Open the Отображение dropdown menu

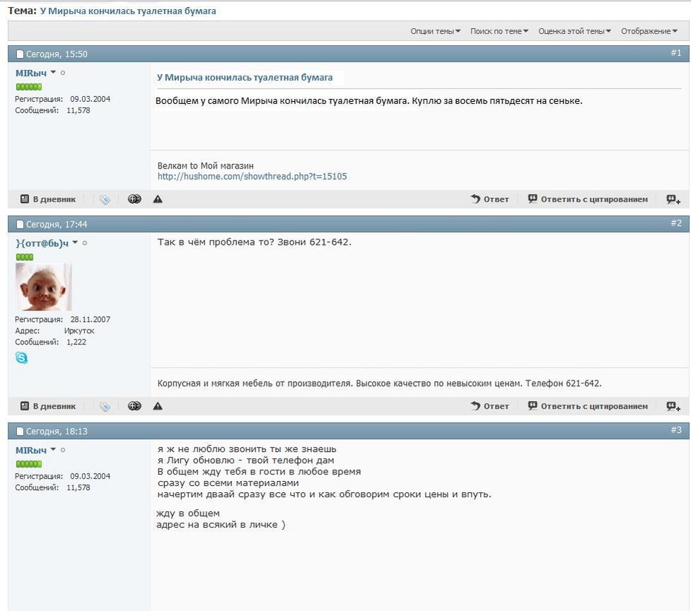coord(649,31)
